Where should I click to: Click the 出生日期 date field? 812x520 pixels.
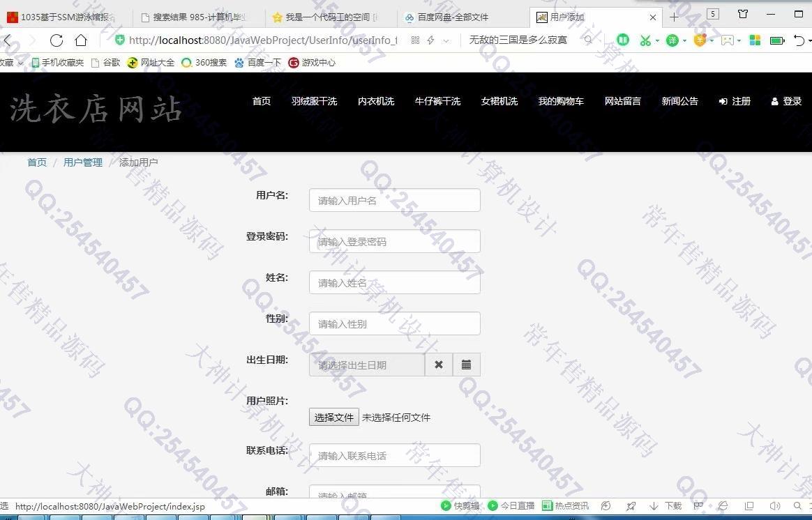pos(367,365)
